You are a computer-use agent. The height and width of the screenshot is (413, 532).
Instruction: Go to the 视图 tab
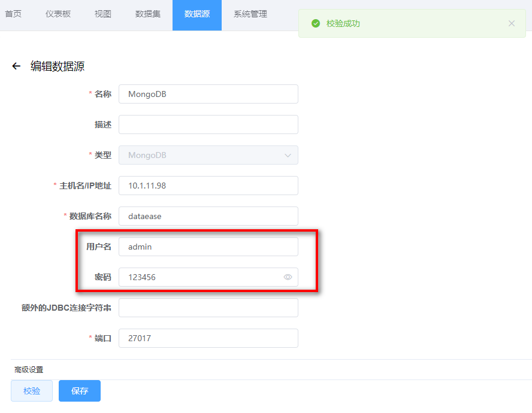(103, 14)
